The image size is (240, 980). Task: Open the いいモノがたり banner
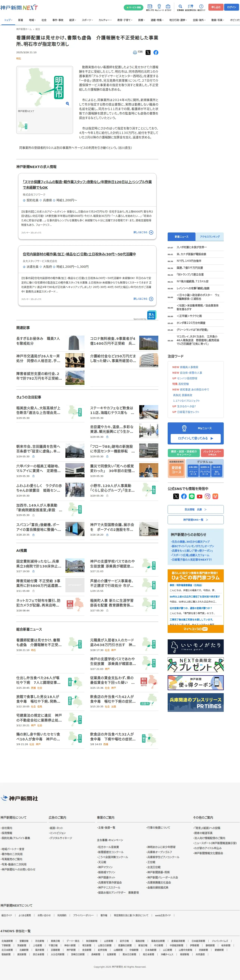tap(196, 647)
